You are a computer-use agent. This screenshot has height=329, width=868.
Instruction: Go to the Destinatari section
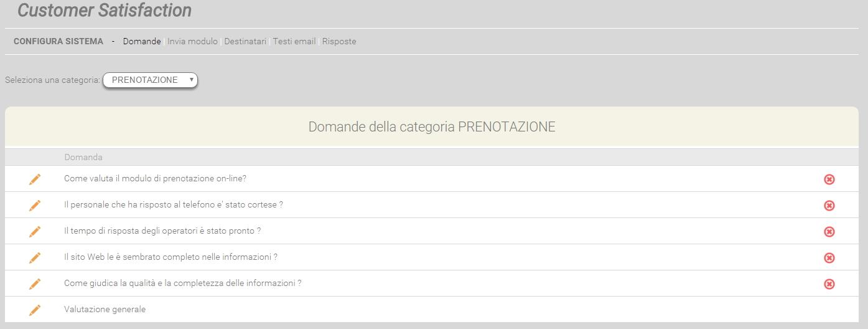[245, 41]
